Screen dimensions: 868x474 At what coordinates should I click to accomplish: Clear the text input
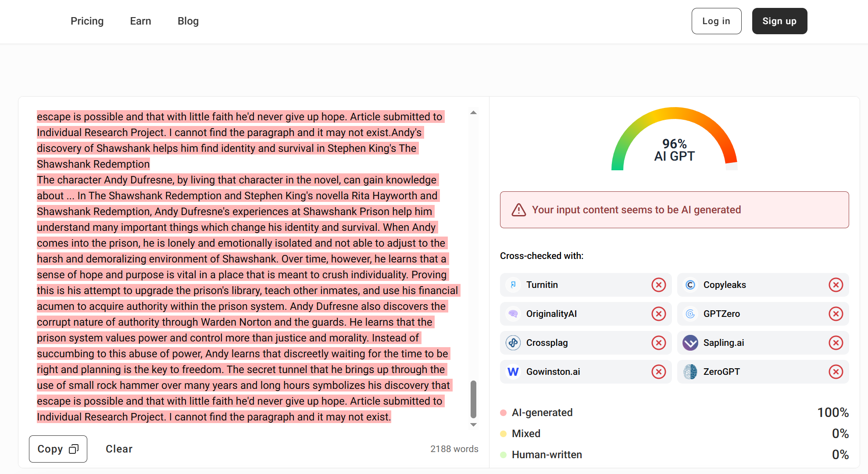point(119,449)
